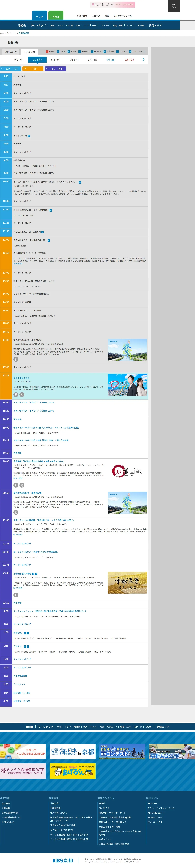Expand よる・深夜 time section
Viewport: 195px width, 868px height.
(55, 69)
